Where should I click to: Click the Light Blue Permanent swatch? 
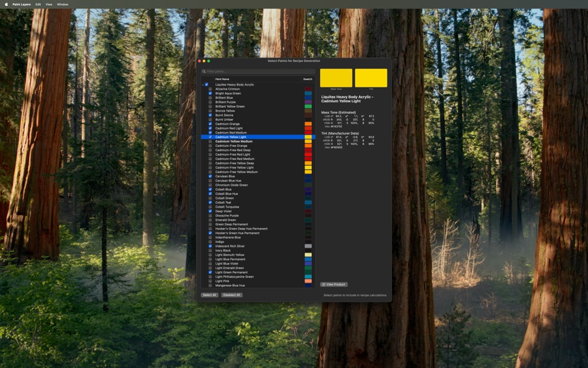click(308, 259)
